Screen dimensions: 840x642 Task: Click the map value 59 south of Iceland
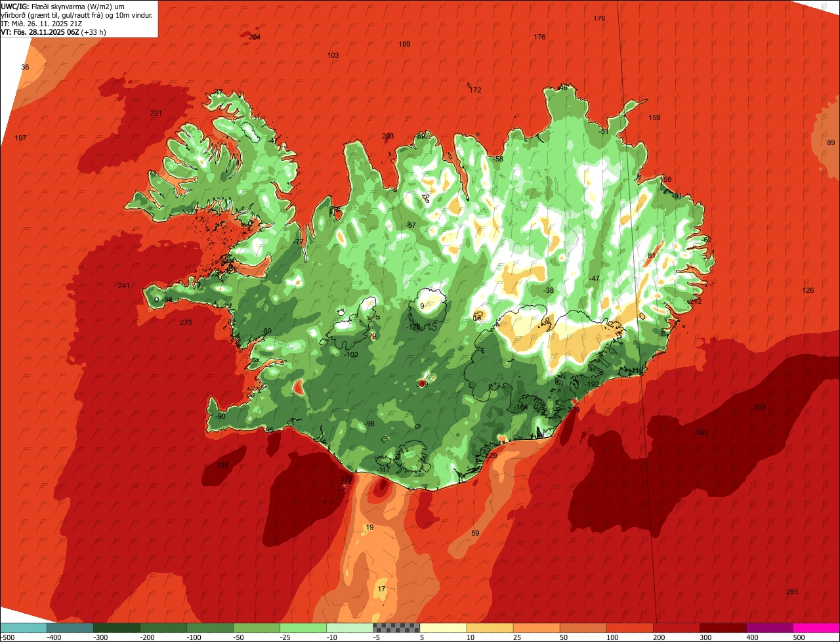(x=476, y=533)
